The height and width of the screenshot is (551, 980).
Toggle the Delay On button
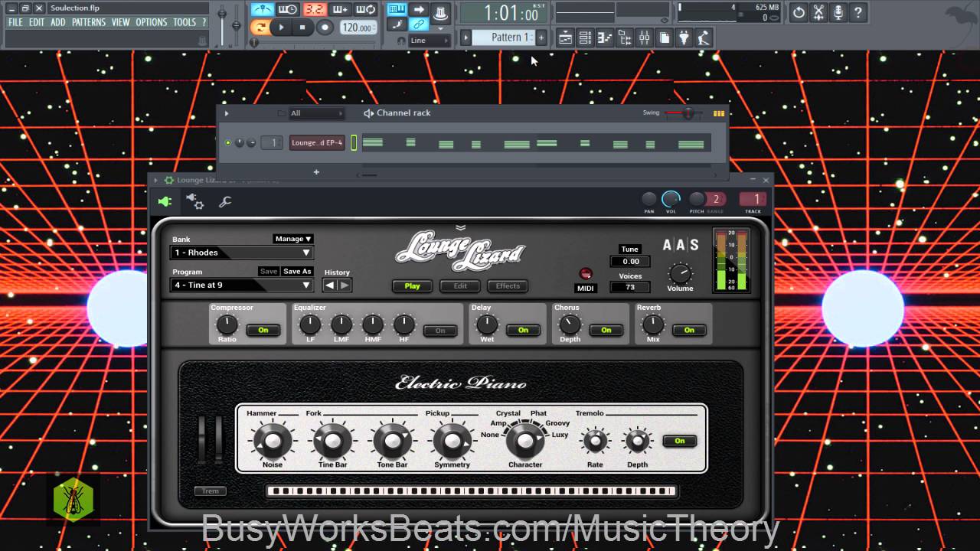[523, 330]
